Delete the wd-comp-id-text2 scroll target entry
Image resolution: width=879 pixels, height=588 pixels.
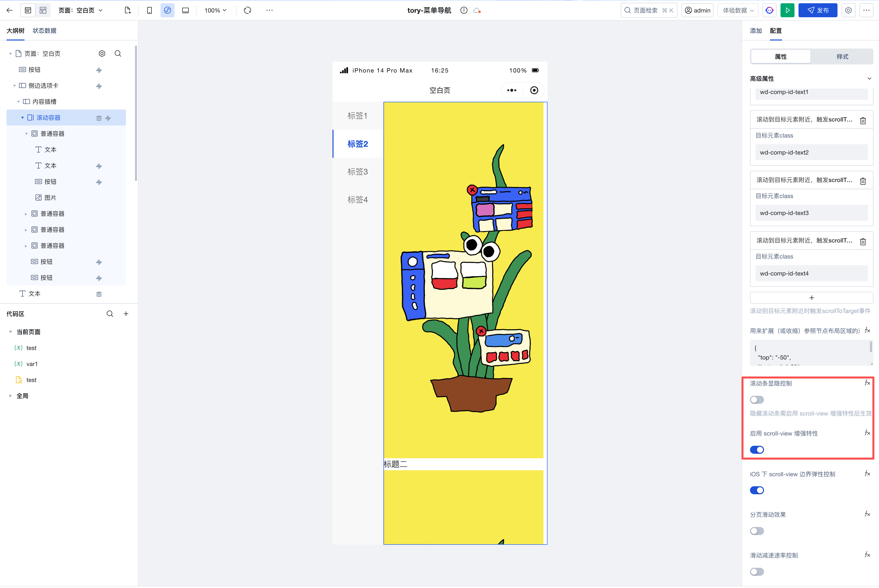863,121
